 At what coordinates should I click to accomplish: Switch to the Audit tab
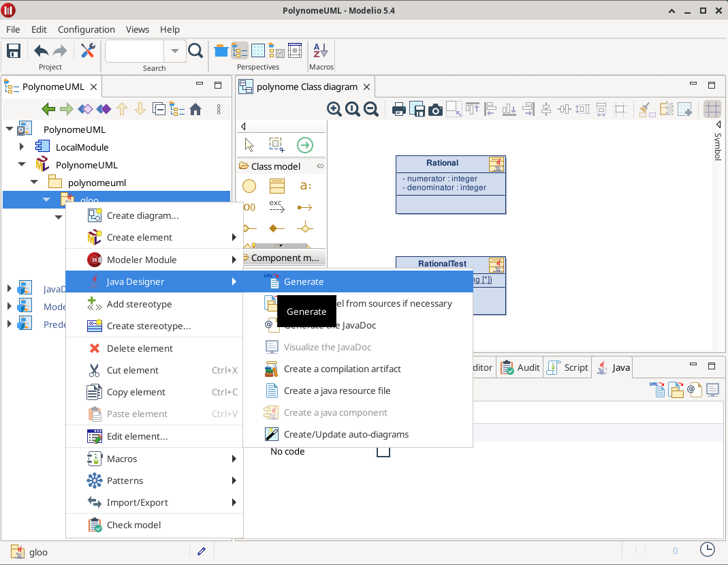[x=520, y=367]
